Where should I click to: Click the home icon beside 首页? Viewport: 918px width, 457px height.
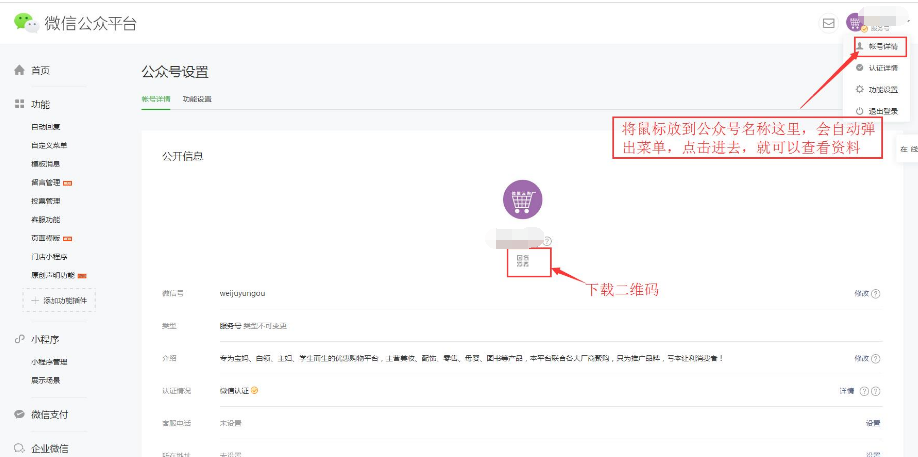pos(19,70)
